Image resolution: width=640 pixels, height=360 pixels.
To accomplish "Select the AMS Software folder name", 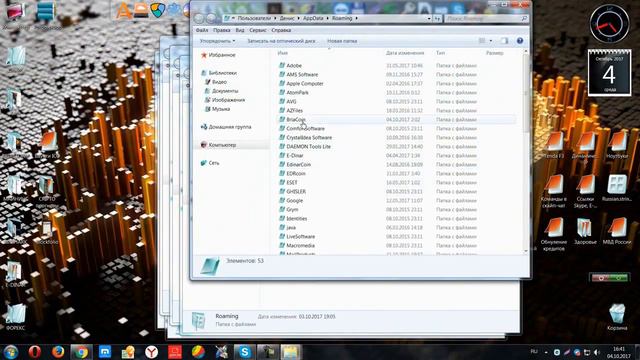I will [x=302, y=74].
